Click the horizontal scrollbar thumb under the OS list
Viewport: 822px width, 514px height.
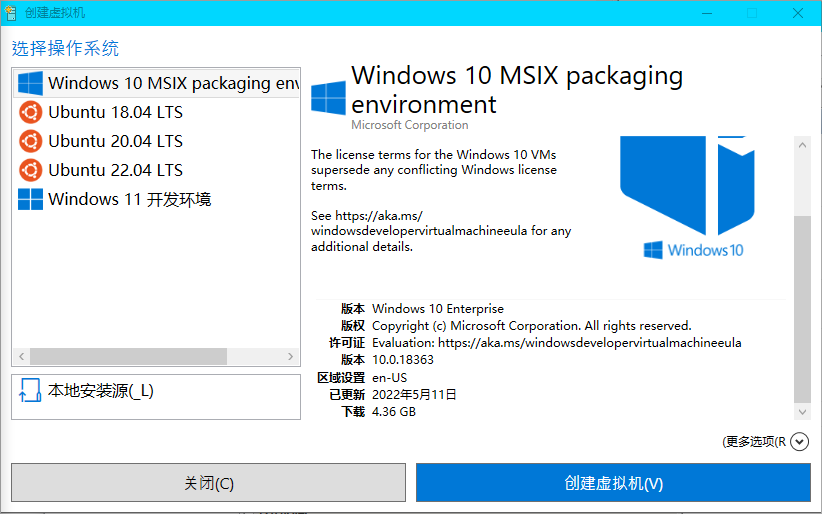(x=128, y=357)
